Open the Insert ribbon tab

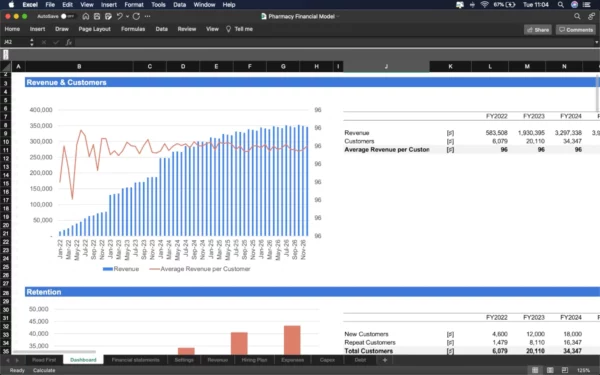pos(38,29)
